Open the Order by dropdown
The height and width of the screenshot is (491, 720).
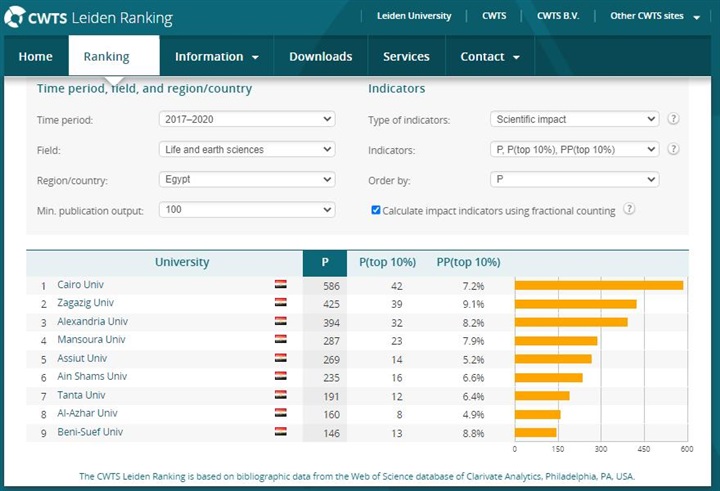574,180
